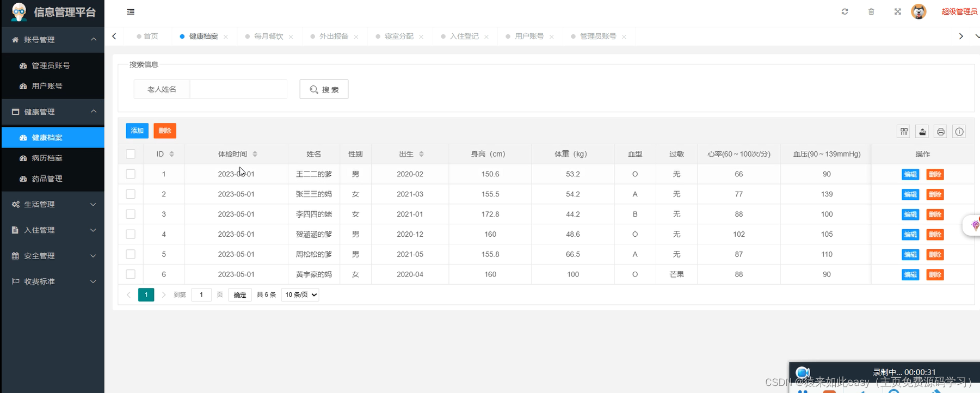Delete the record for 张三三的妈

tap(935, 194)
